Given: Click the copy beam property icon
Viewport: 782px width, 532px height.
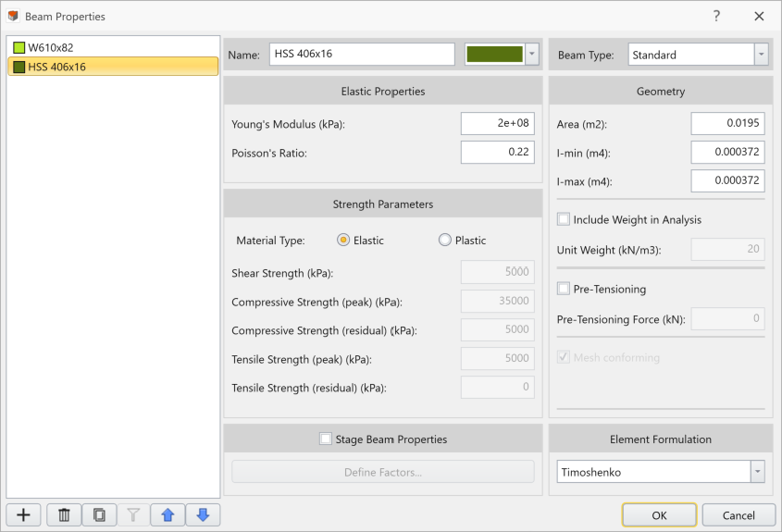Looking at the screenshot, I should click(99, 514).
